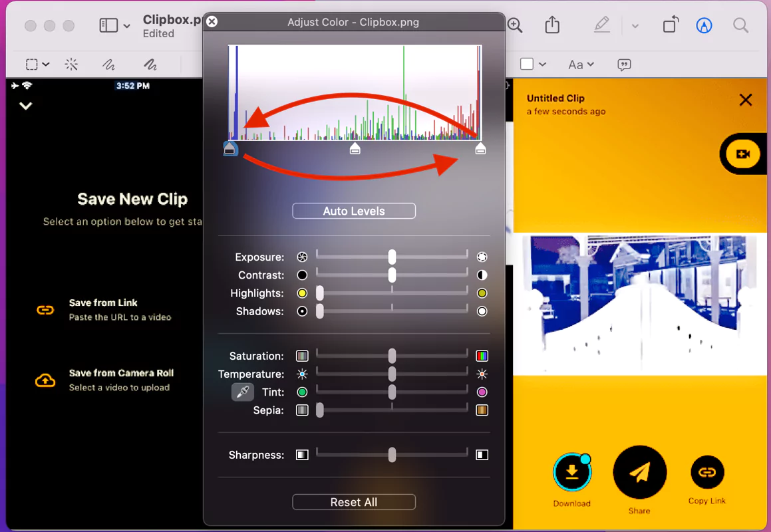The image size is (771, 532).
Task: Expand the selection tools dropdown
Action: pos(38,64)
